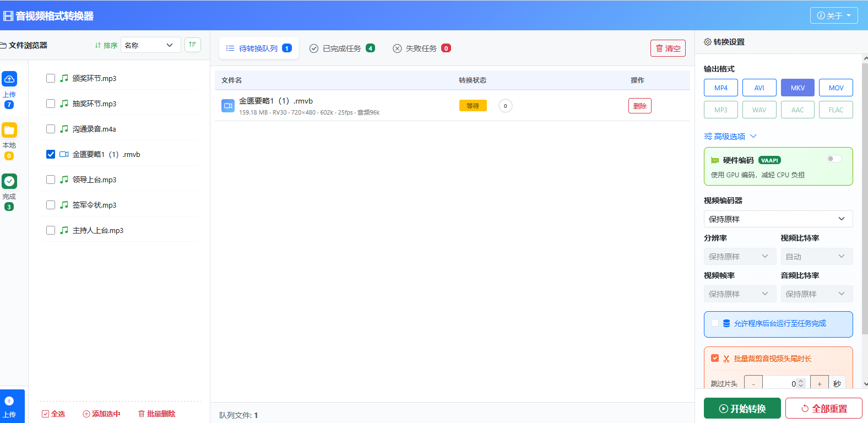Image resolution: width=868 pixels, height=423 pixels.
Task: Click the 排序 sort label icon
Action: coord(97,45)
